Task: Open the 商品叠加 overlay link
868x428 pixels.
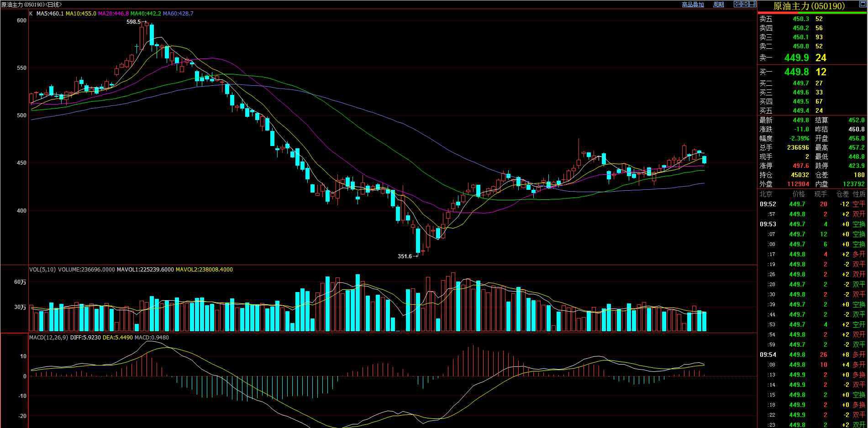Action: [693, 5]
